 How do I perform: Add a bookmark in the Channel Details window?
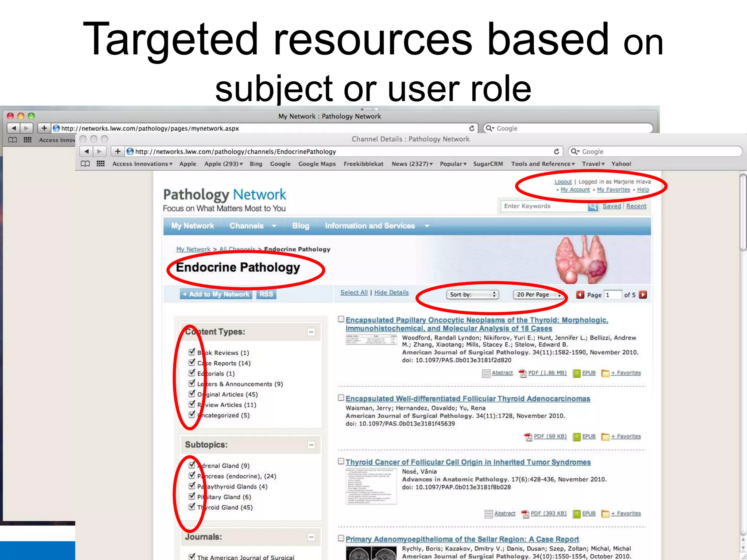(117, 151)
